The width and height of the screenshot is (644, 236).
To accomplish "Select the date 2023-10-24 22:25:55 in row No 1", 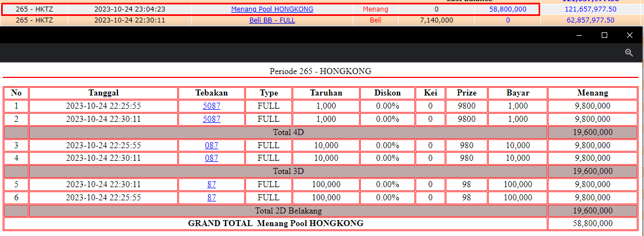I will pos(104,106).
